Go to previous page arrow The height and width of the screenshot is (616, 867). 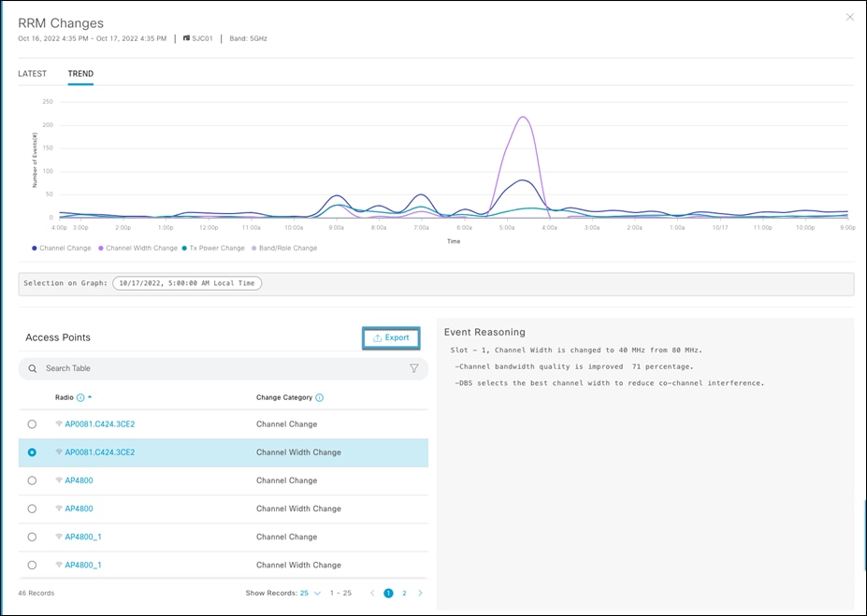click(x=372, y=594)
